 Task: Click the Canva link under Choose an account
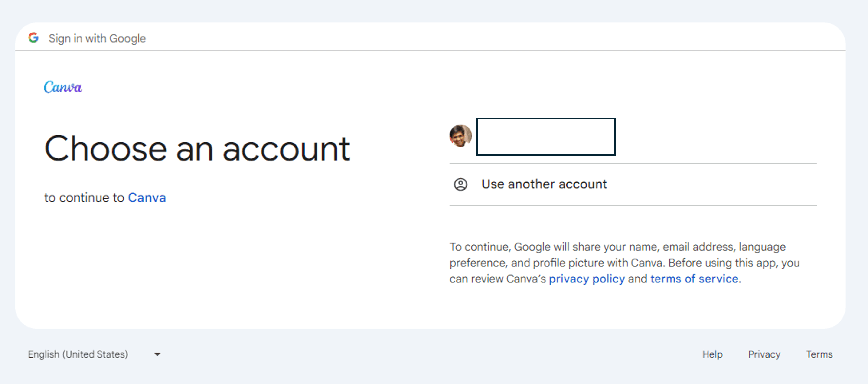147,197
